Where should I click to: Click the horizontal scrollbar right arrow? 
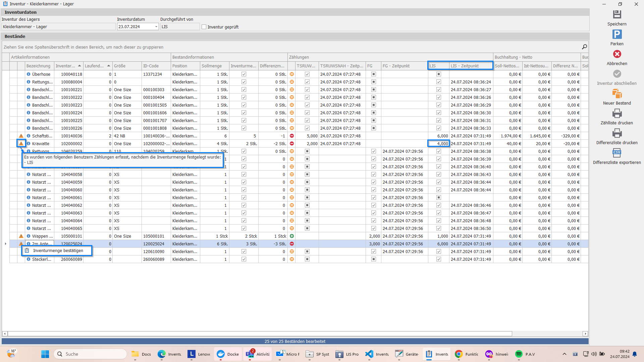585,334
